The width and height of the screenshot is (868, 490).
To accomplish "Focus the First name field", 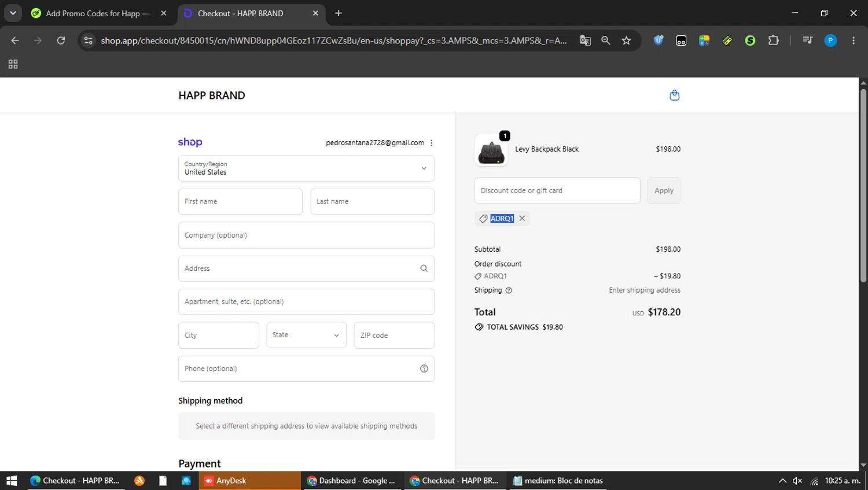I will pos(240,201).
